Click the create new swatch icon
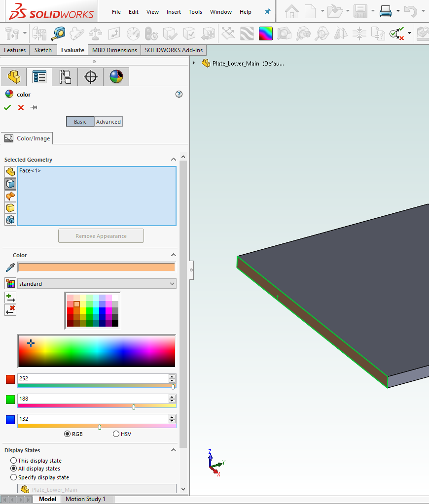Viewport: 429px width, 504px height. coord(10,283)
